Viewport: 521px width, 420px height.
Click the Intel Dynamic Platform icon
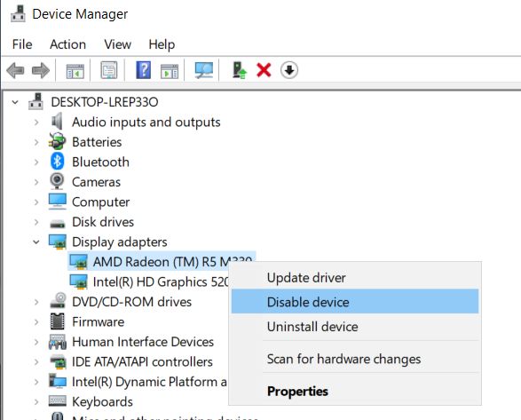(57, 381)
